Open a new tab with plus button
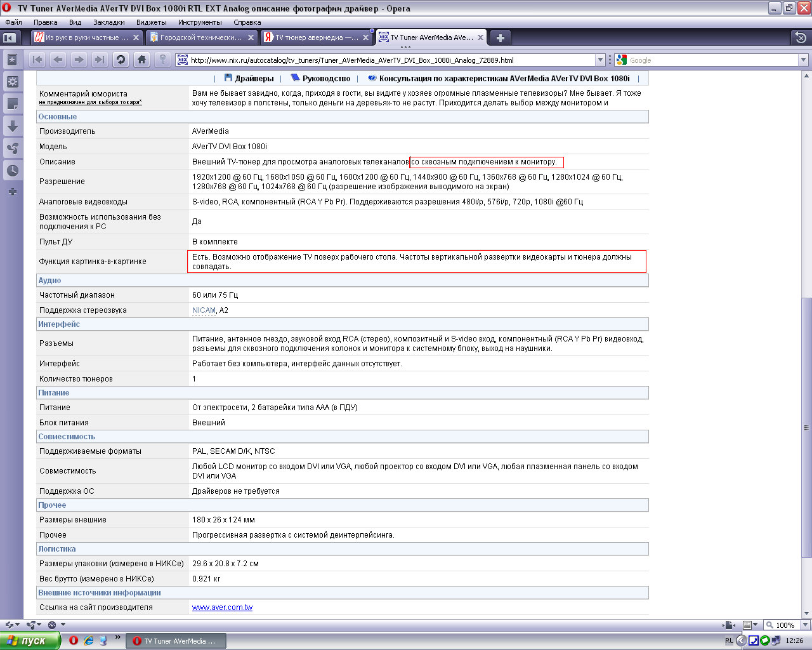Viewport: 812px width, 650px height. pos(500,38)
